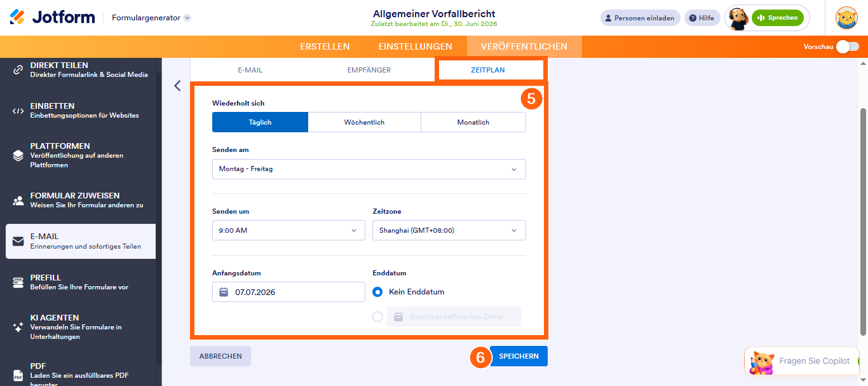This screenshot has width=868, height=386.
Task: Click the Anfangsdatum calendar icon
Action: [x=224, y=292]
